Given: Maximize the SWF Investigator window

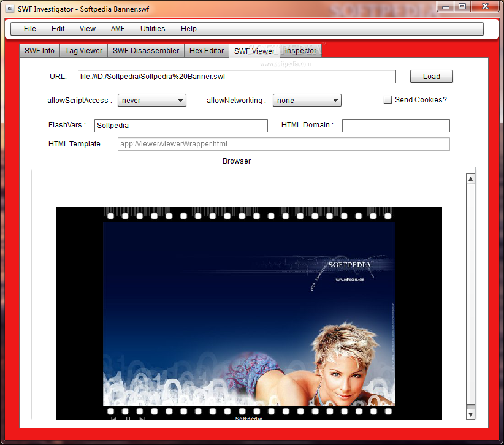Looking at the screenshot, I should (x=462, y=7).
